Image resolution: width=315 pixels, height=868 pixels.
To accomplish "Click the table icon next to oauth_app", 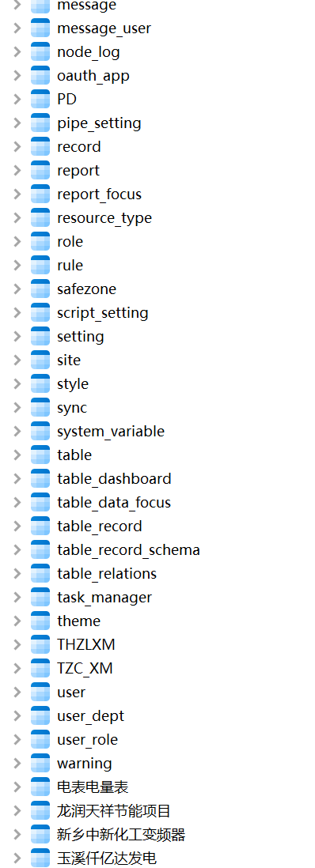I will pyautogui.click(x=40, y=75).
